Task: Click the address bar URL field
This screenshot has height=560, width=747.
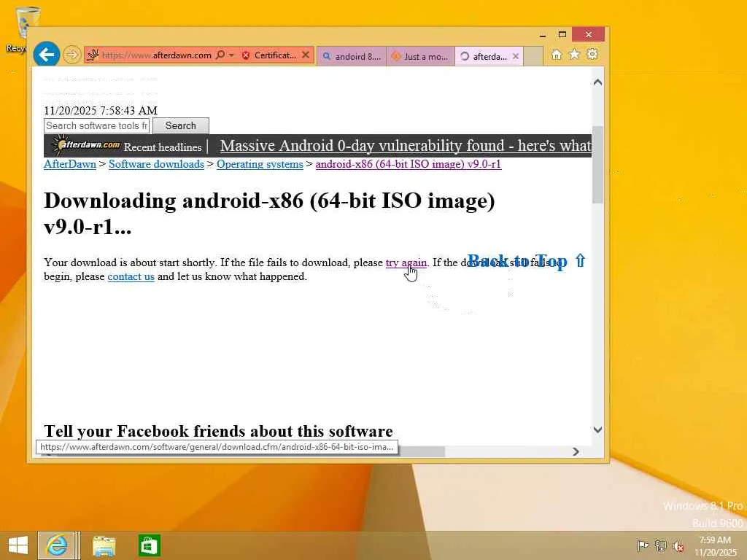Action: point(156,55)
